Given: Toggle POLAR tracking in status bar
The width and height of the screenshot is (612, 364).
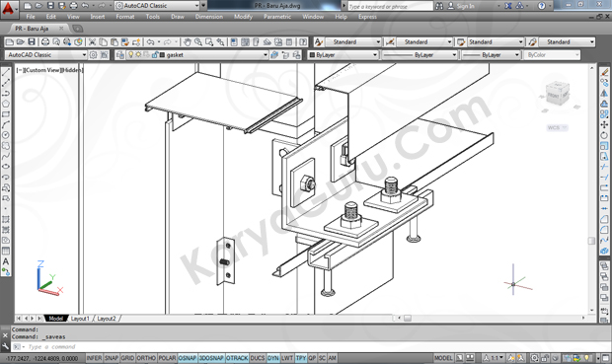Looking at the screenshot, I should tap(167, 358).
